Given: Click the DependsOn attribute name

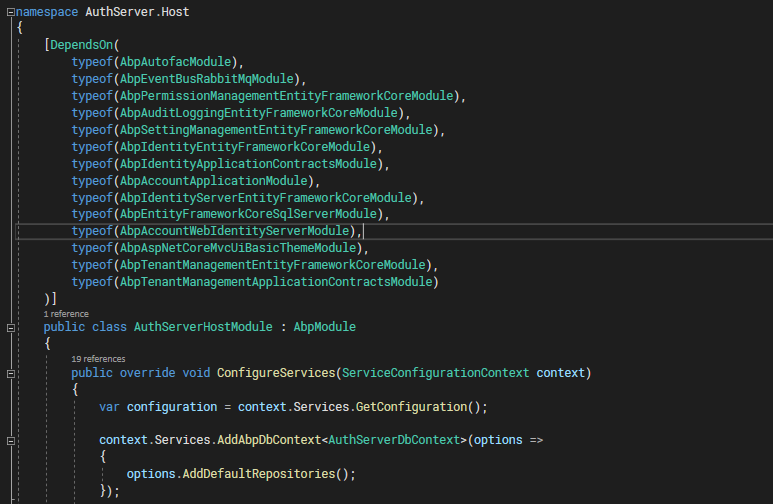Looking at the screenshot, I should pos(83,44).
